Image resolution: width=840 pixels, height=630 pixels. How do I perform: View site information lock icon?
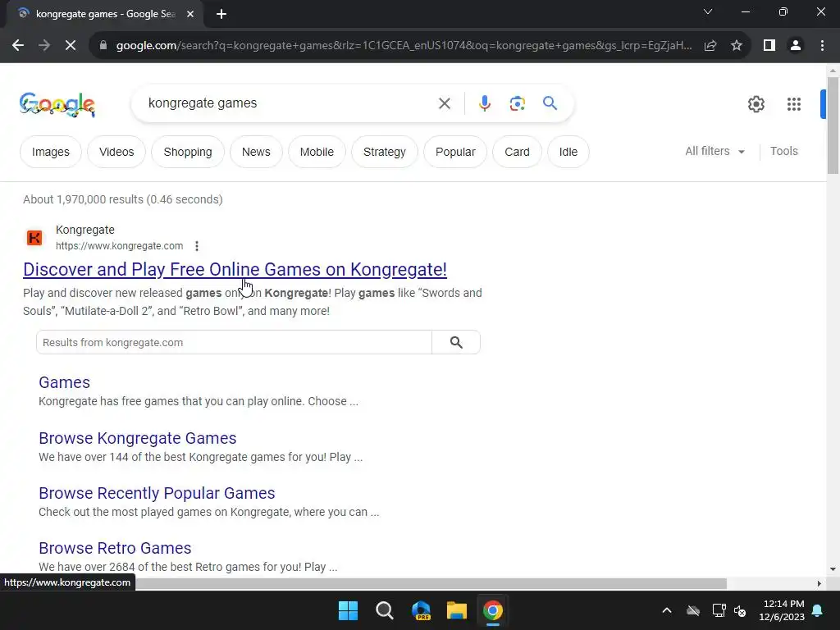pos(103,46)
